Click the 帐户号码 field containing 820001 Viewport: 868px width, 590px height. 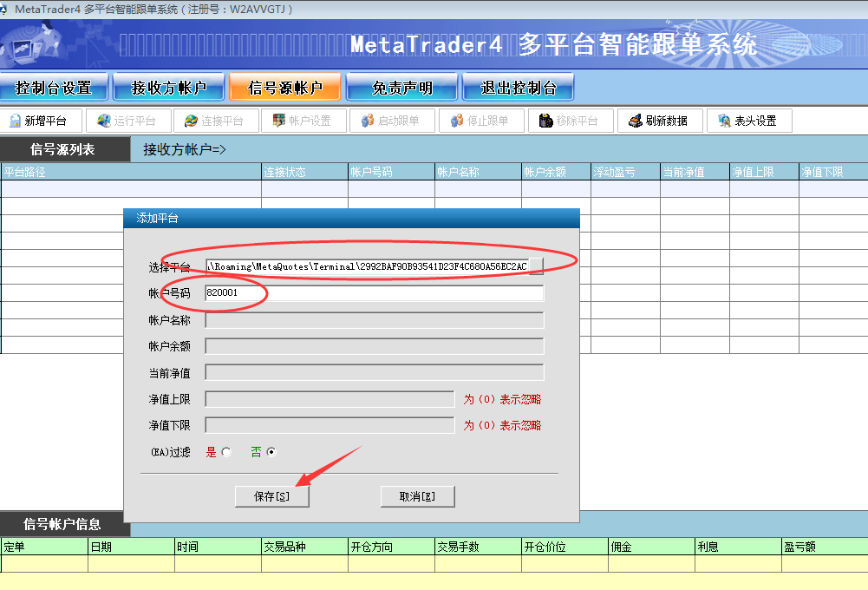375,293
